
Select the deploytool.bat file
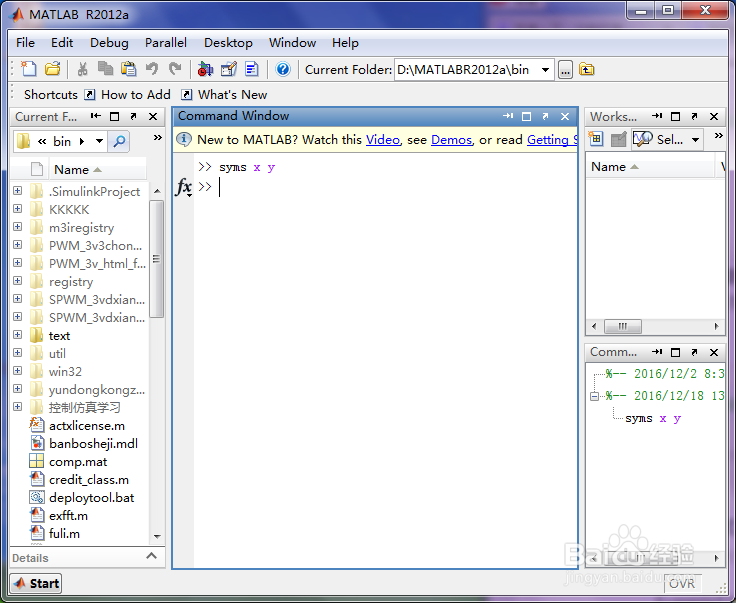(92, 497)
